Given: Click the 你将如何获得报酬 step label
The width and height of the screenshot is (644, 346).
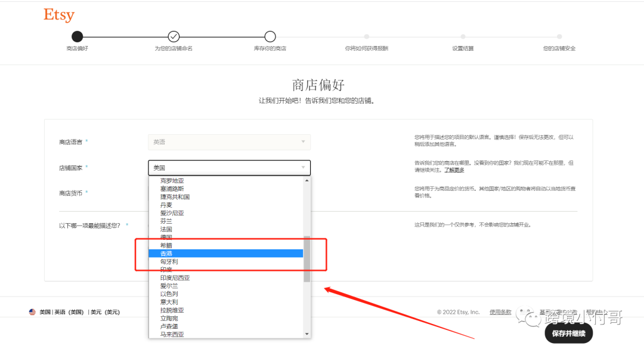Looking at the screenshot, I should point(366,48).
